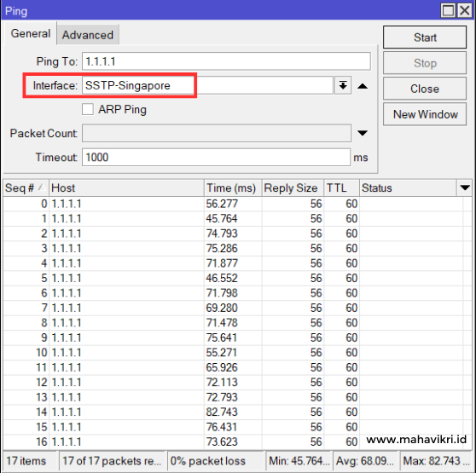Sort by the Time (ms) column header
476x473 pixels.
(233, 188)
